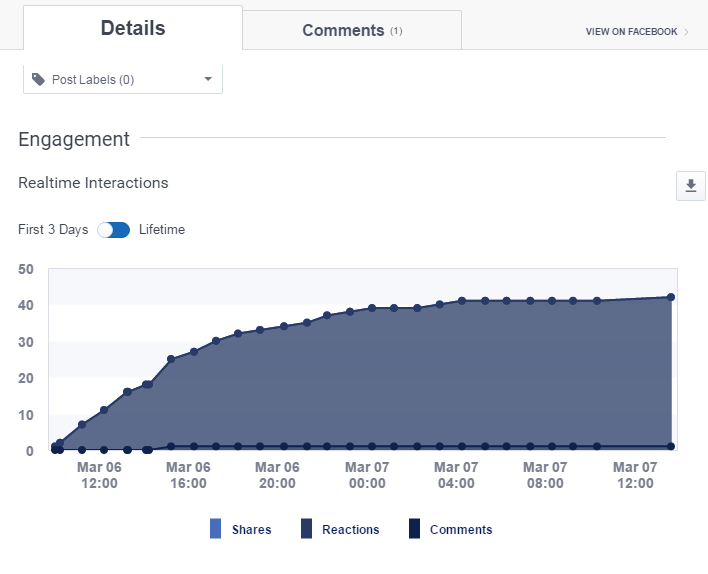The height and width of the screenshot is (574, 708).
Task: Open the Post Labels (0) dropdown
Action: [122, 80]
